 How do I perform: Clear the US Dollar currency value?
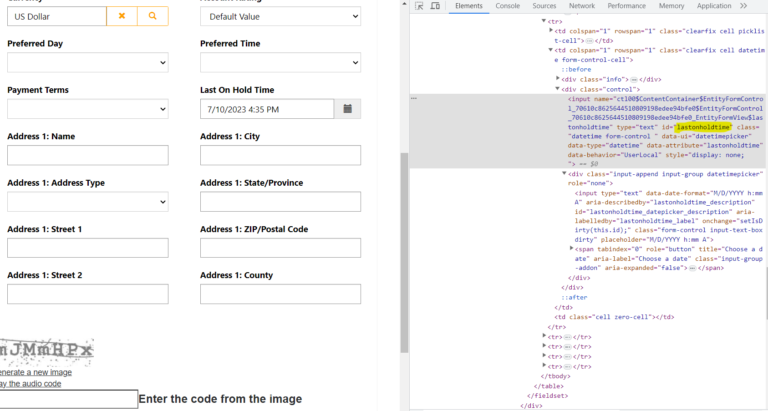(122, 17)
